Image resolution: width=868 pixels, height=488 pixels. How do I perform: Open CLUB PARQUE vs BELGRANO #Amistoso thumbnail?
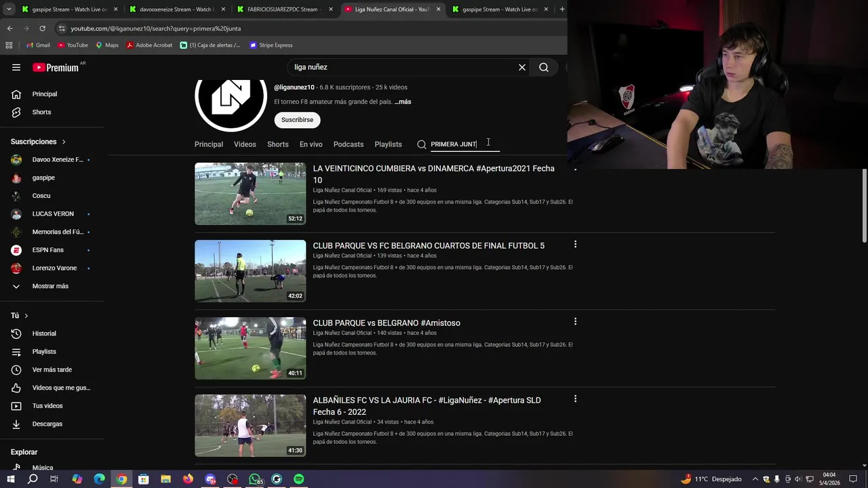point(250,348)
